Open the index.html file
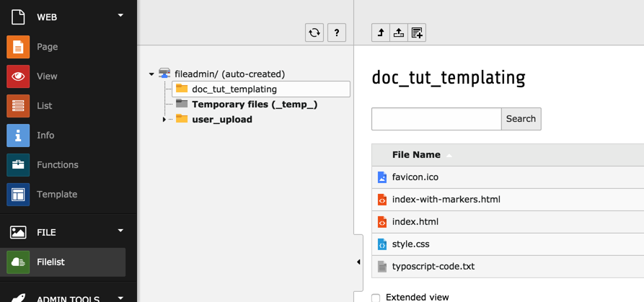 pos(415,222)
